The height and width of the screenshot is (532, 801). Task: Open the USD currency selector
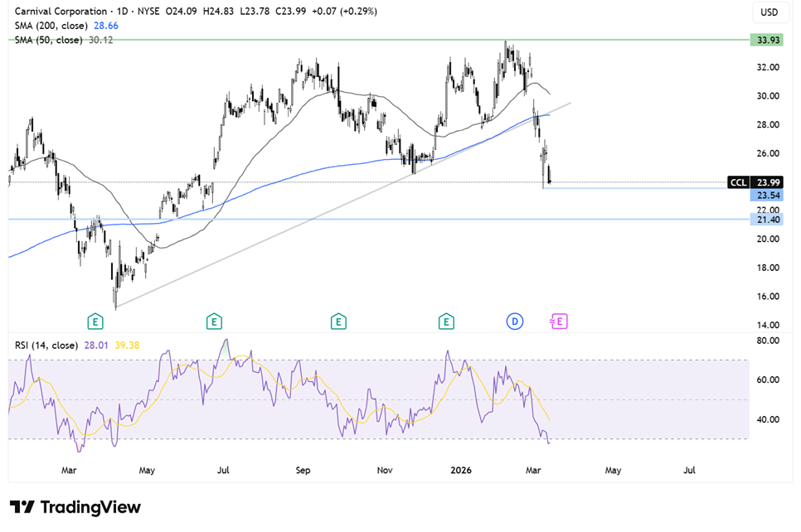[769, 12]
